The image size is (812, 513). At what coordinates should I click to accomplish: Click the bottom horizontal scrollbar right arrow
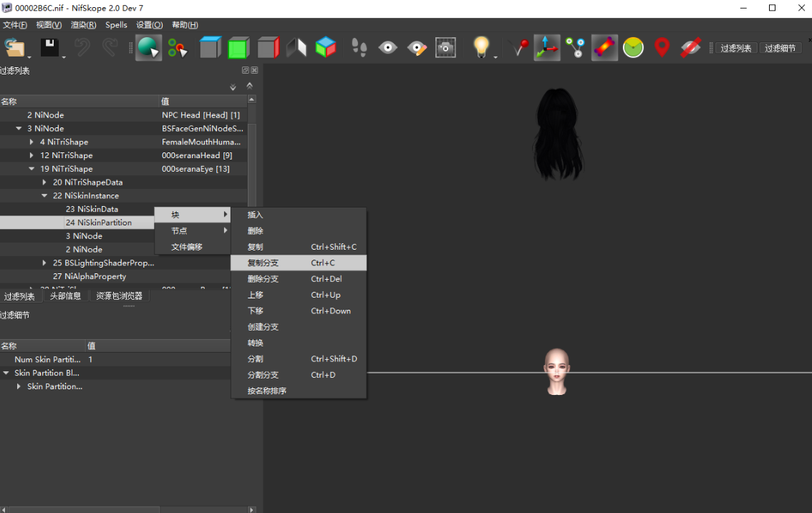coord(251,510)
